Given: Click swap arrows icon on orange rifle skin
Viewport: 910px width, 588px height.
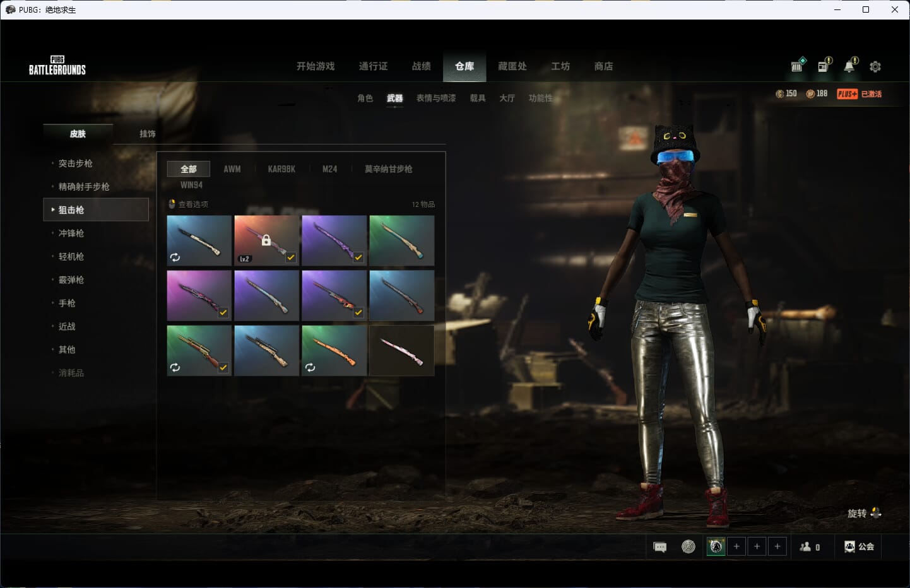Looking at the screenshot, I should pos(310,367).
